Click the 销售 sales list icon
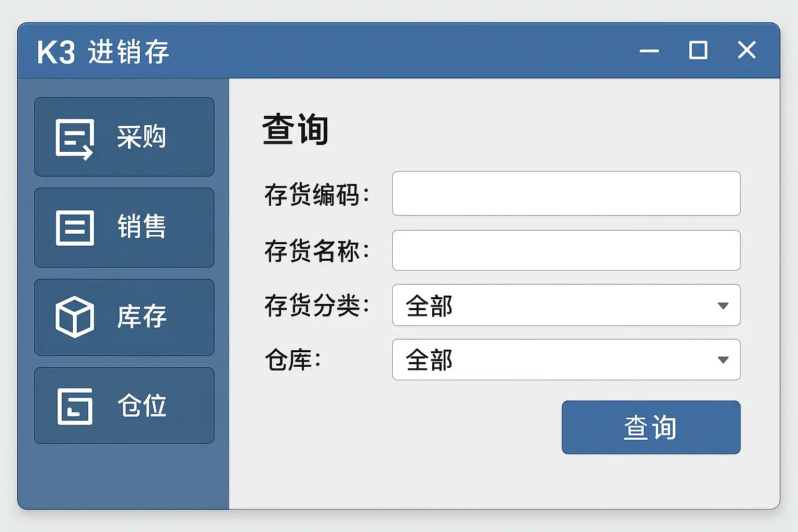The height and width of the screenshot is (532, 798). pyautogui.click(x=75, y=228)
